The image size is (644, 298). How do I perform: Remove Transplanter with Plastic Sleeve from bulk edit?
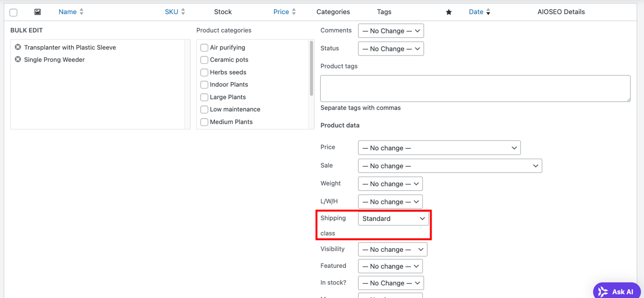[17, 47]
